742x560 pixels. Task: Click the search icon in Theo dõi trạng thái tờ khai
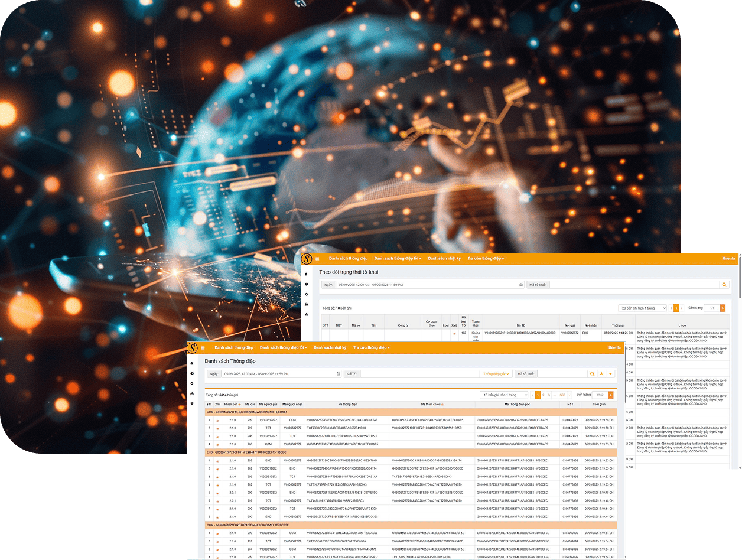[x=724, y=285]
